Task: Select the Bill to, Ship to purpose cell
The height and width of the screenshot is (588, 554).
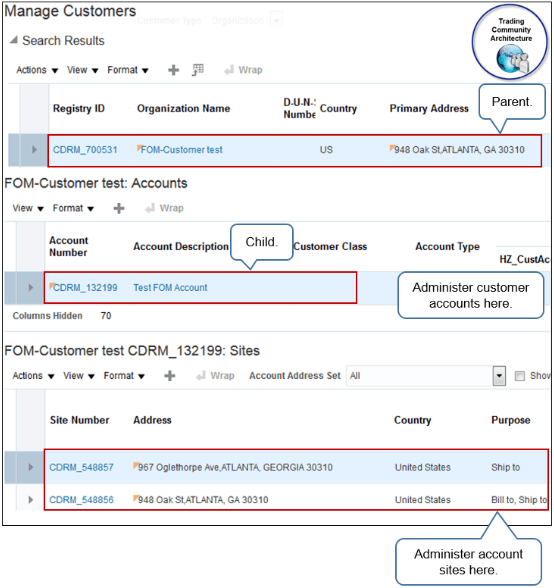Action: 519,500
